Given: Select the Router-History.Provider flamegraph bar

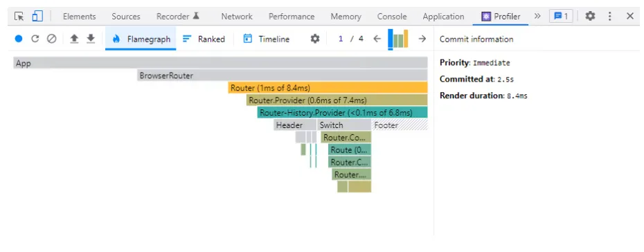Looking at the screenshot, I should 343,112.
